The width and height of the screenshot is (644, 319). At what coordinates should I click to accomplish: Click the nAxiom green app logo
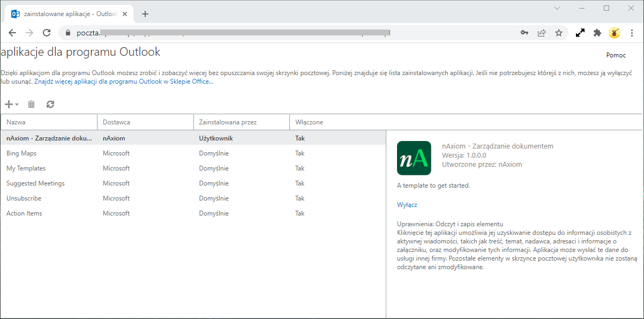[x=414, y=158]
